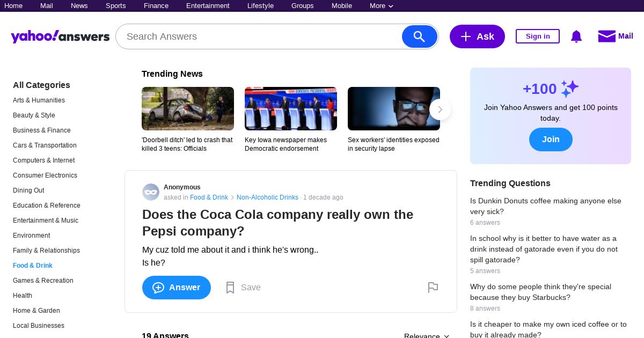Read Key Iowa newspaper endorsement headline
Image resolution: width=644 pixels, height=338 pixels.
pyautogui.click(x=286, y=144)
